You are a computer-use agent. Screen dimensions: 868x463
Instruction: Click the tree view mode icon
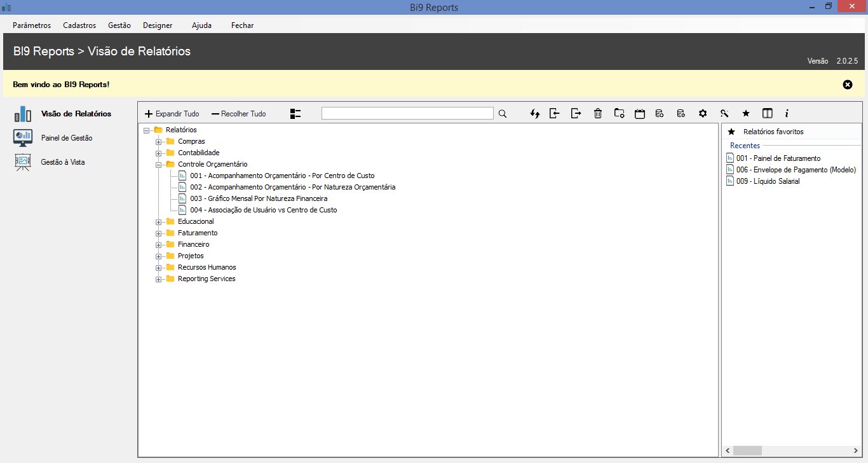coord(295,114)
